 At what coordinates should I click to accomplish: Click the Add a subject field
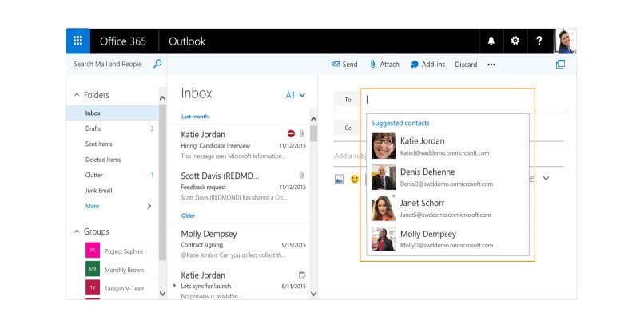click(350, 156)
